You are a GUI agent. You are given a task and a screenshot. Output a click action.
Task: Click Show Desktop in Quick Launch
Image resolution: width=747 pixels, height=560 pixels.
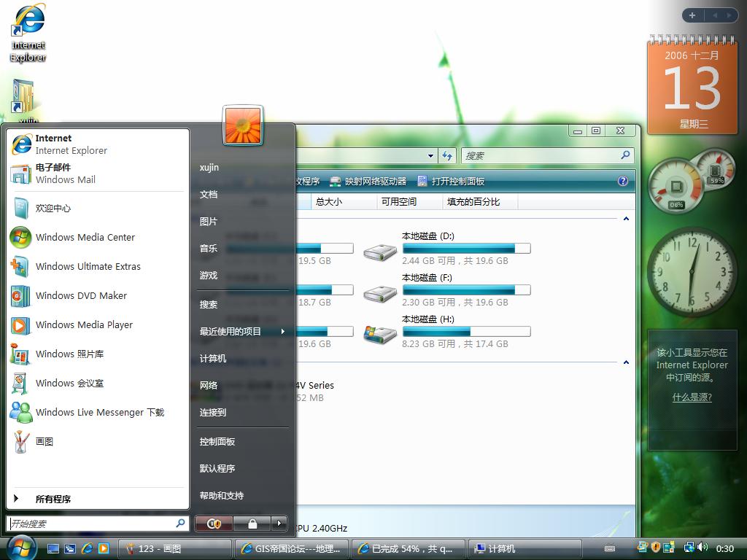53,548
